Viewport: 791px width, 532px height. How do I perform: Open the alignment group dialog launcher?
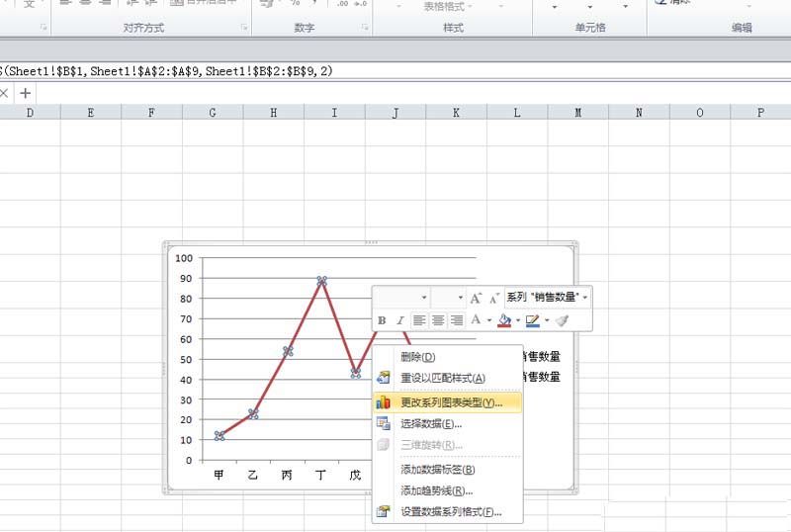coord(244,28)
